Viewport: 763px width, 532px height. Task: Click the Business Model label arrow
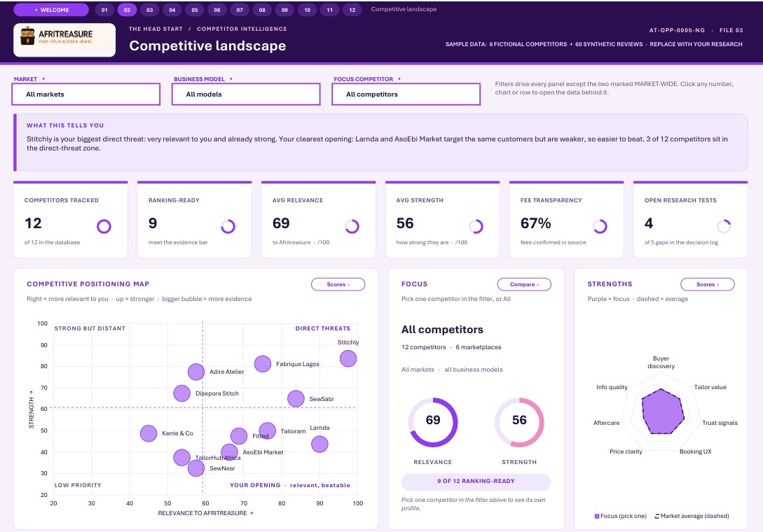(x=231, y=79)
